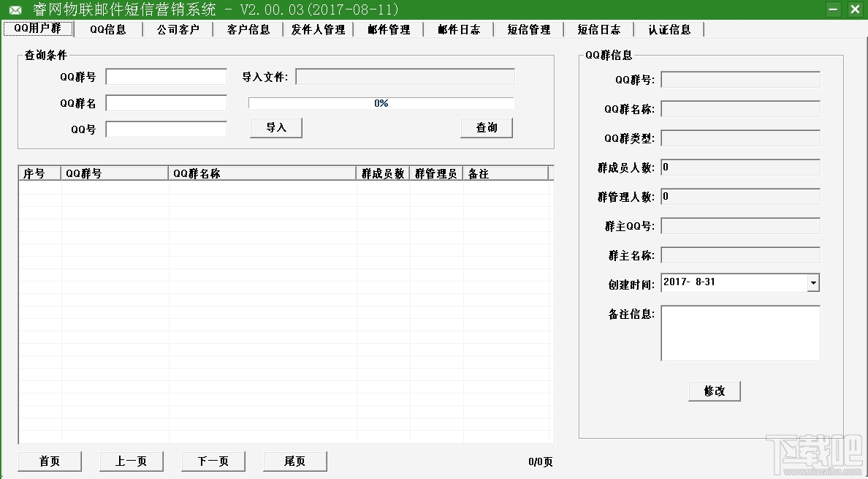Screen dimensions: 868x479
Task: Click the QQ群名称 info field
Action: pyautogui.click(x=740, y=108)
